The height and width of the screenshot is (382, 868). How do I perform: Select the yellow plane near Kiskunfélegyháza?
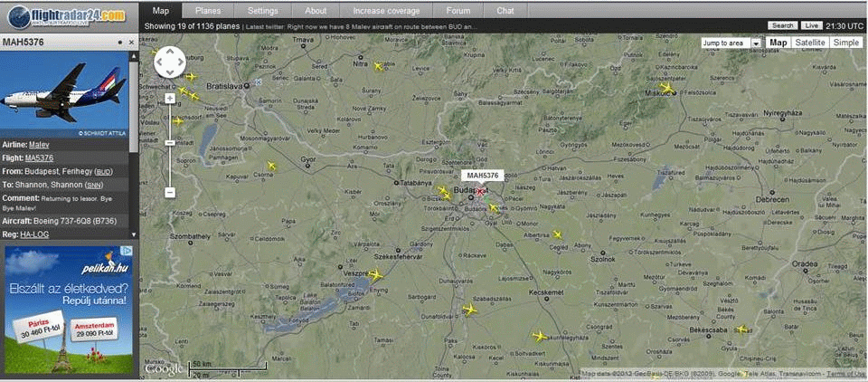[x=540, y=336]
